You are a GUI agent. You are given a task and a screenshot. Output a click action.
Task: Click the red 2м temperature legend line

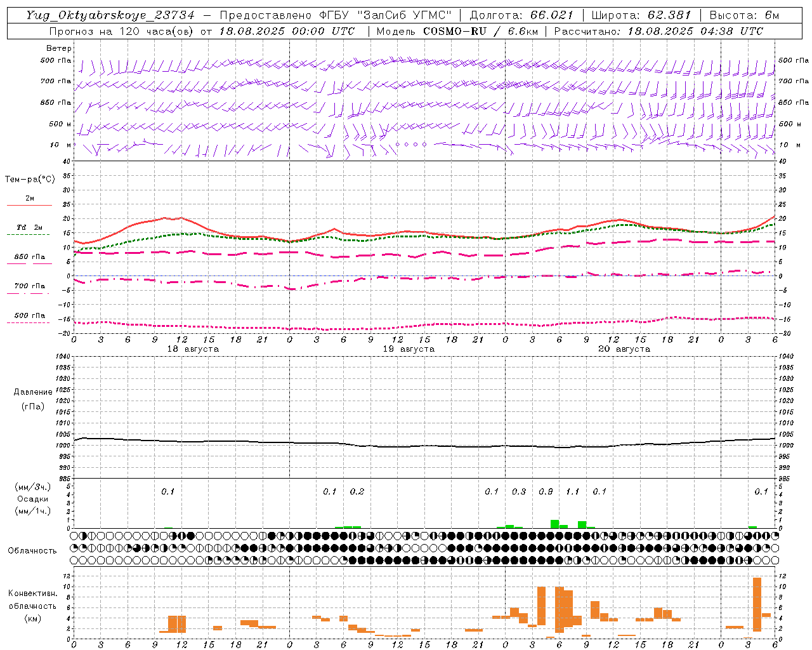[x=29, y=205]
